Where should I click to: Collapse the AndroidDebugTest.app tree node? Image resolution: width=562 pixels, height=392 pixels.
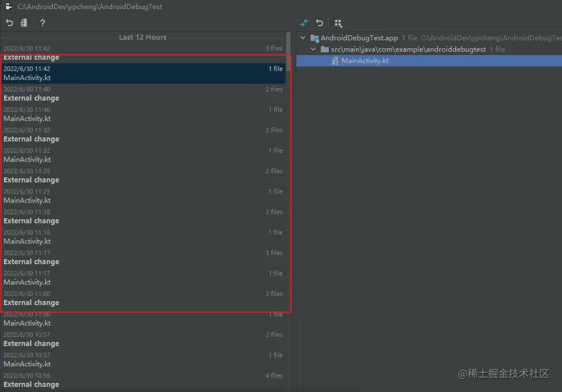coord(303,37)
